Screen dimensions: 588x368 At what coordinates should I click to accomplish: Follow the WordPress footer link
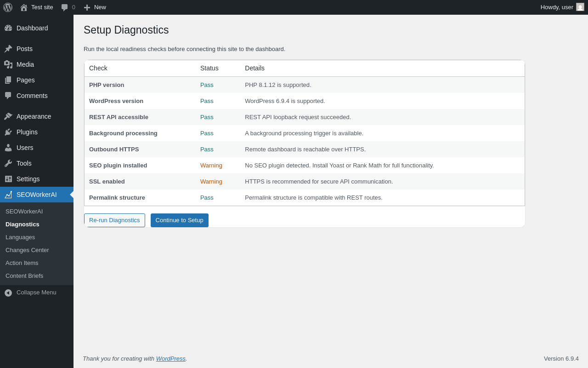171,359
